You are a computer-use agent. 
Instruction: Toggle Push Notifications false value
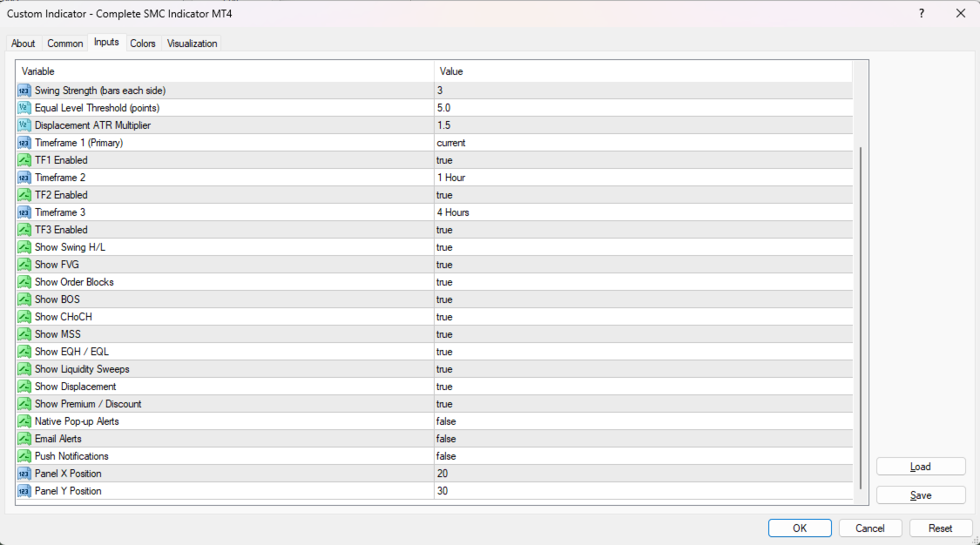click(x=643, y=456)
